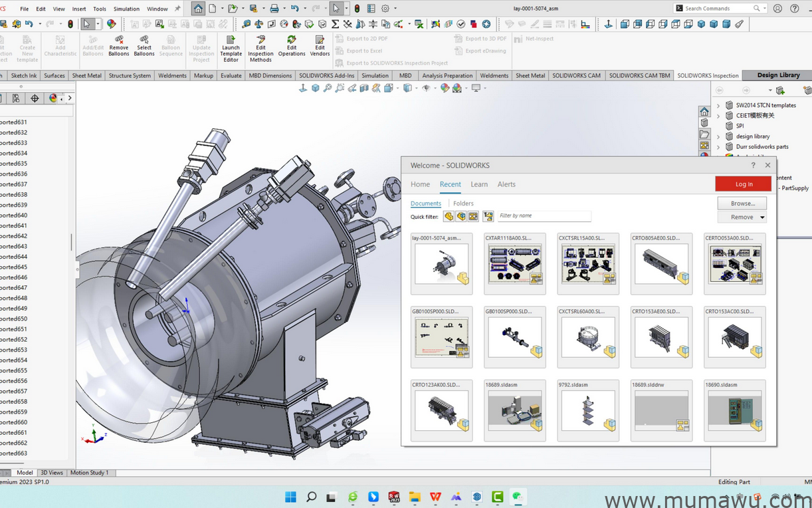Select the SOLIDWORKS CAM TBM tab
The height and width of the screenshot is (508, 812).
(x=639, y=76)
